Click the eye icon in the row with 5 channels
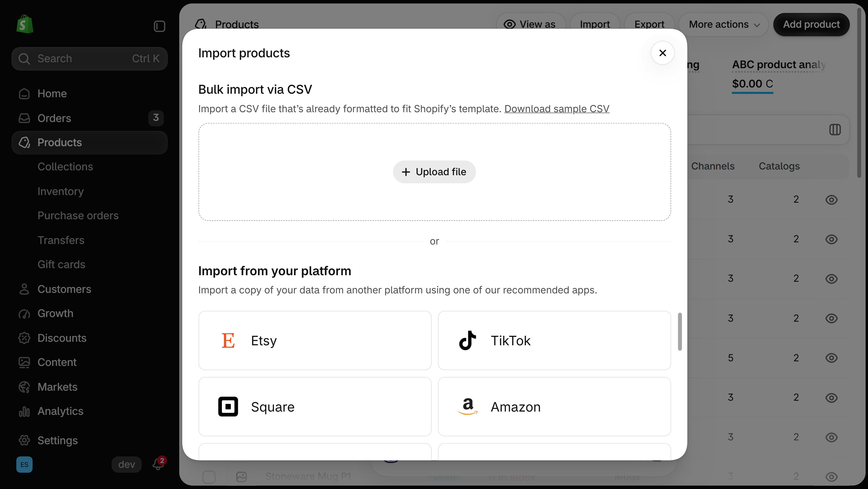The height and width of the screenshot is (489, 868). pyautogui.click(x=831, y=358)
